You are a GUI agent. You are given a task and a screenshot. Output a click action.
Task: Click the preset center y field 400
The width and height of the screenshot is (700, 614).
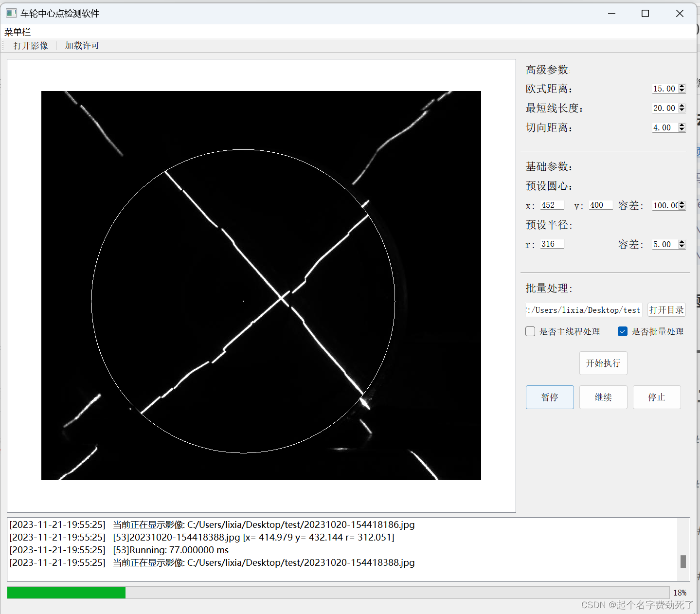pyautogui.click(x=601, y=205)
